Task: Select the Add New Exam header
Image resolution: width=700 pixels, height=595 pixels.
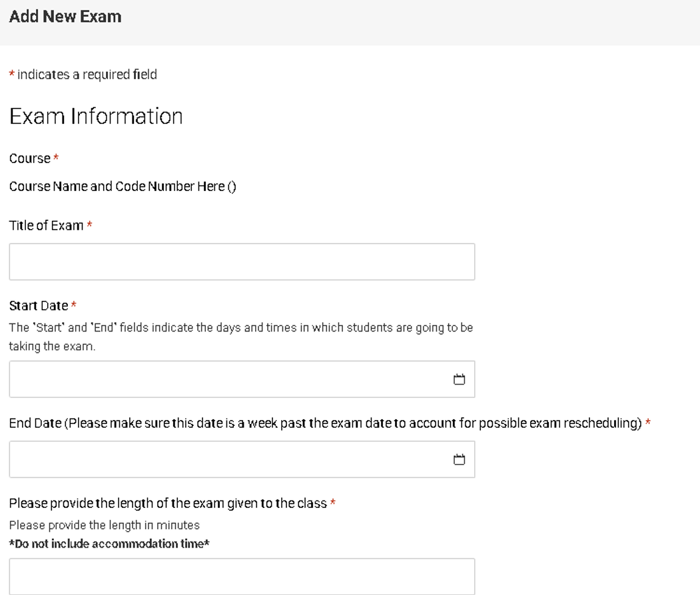Action: point(66,17)
